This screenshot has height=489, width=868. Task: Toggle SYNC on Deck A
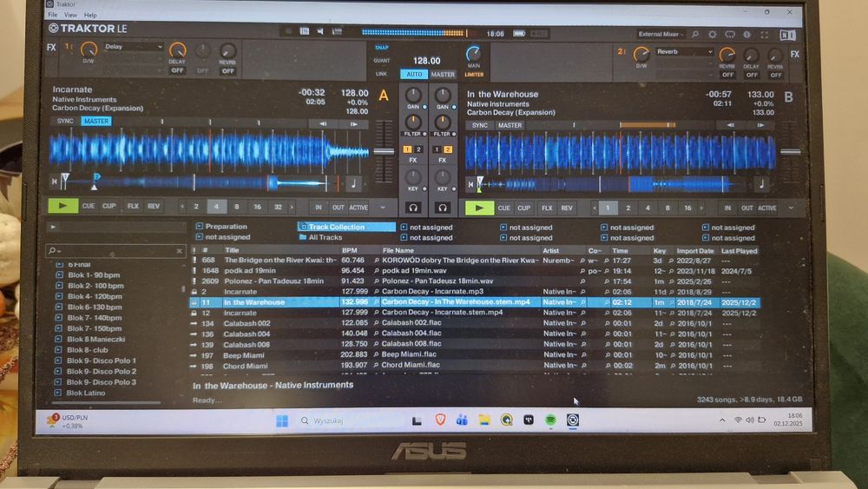[x=65, y=121]
